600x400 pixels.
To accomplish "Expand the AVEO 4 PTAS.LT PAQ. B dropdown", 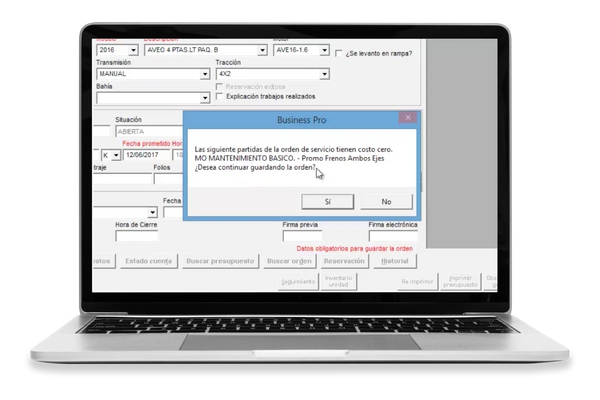I will coord(262,50).
